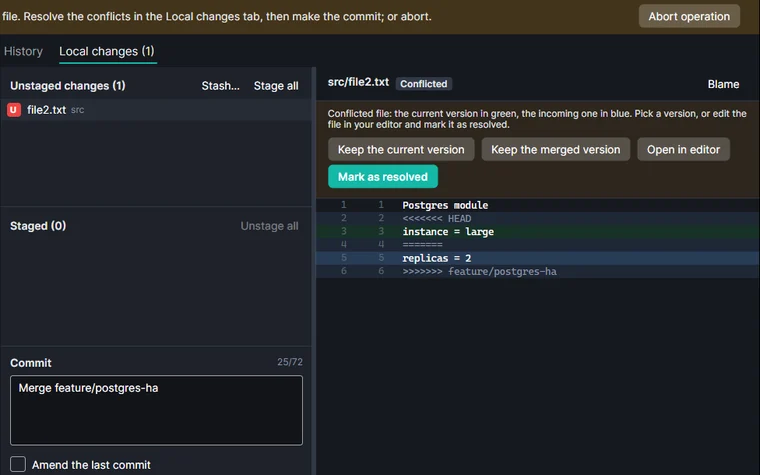Click the 25/72 character counter
760x475 pixels.
click(290, 362)
